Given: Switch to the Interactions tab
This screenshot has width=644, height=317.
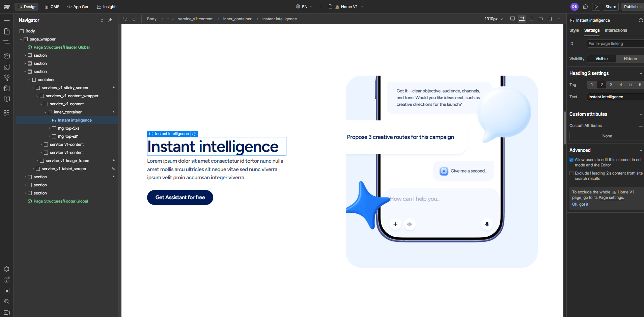Looking at the screenshot, I should (x=616, y=30).
